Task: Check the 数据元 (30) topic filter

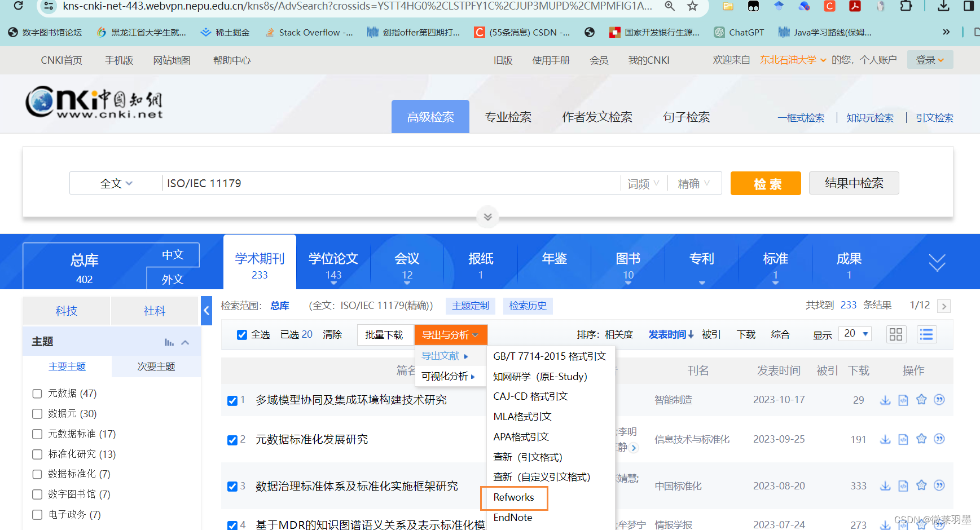Action: click(37, 414)
